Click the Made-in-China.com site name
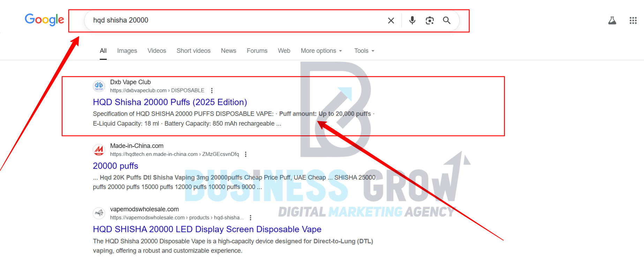Viewport: 644px width, 265px height. click(x=137, y=146)
